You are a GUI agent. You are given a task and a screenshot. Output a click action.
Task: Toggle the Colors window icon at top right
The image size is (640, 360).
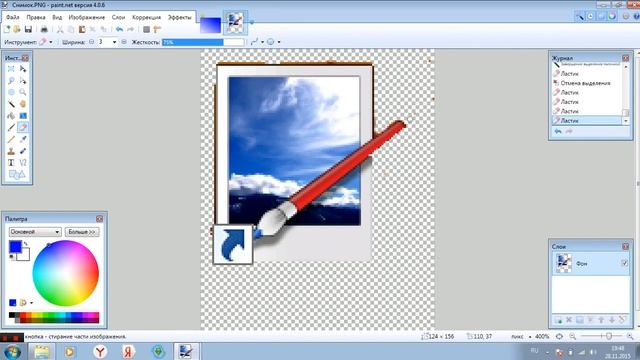(x=612, y=16)
